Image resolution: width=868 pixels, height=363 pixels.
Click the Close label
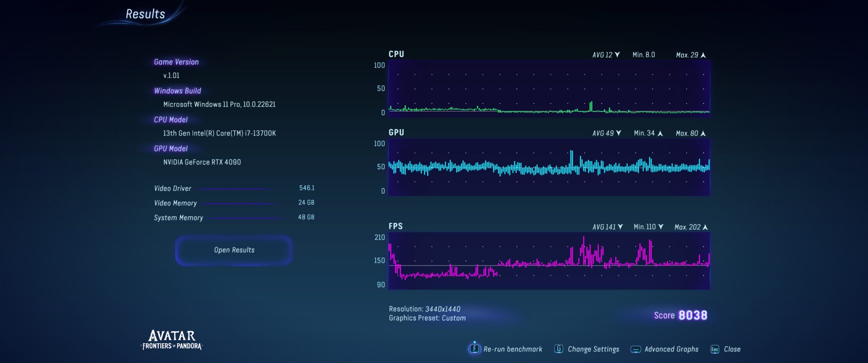coord(732,349)
